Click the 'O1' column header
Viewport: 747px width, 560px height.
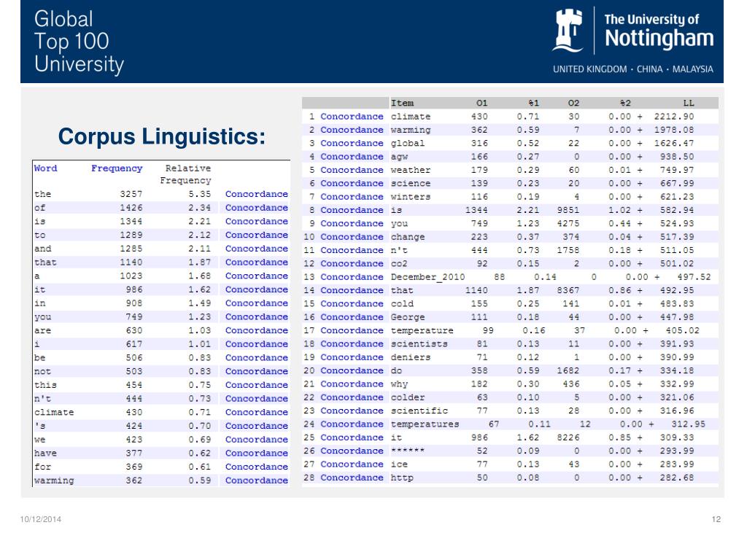coord(481,103)
